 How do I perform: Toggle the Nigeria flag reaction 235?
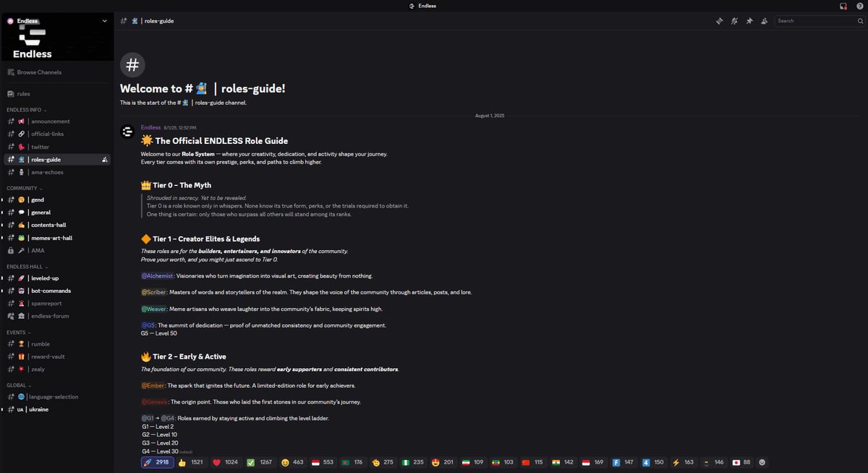[412, 462]
